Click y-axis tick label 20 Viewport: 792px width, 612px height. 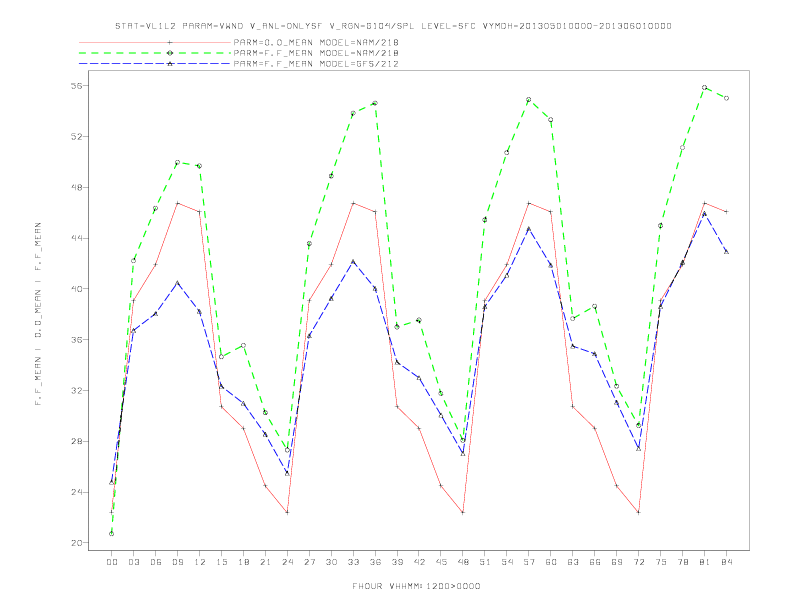click(77, 543)
